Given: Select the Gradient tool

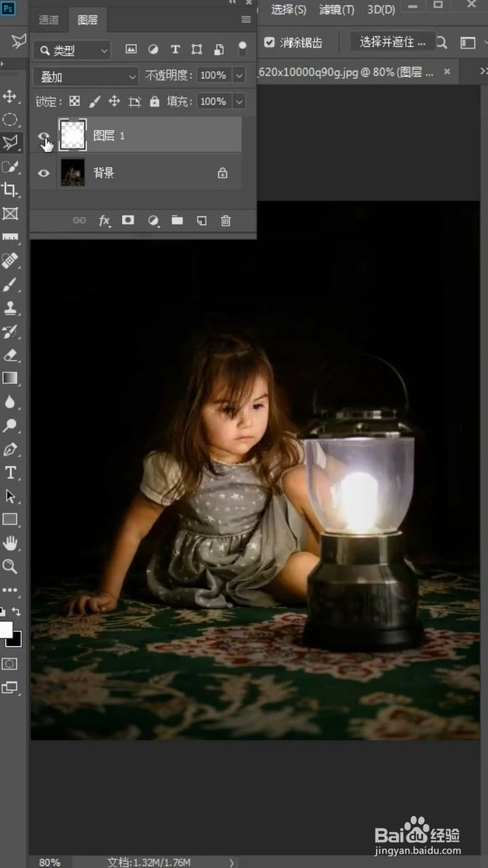Looking at the screenshot, I should [9, 378].
